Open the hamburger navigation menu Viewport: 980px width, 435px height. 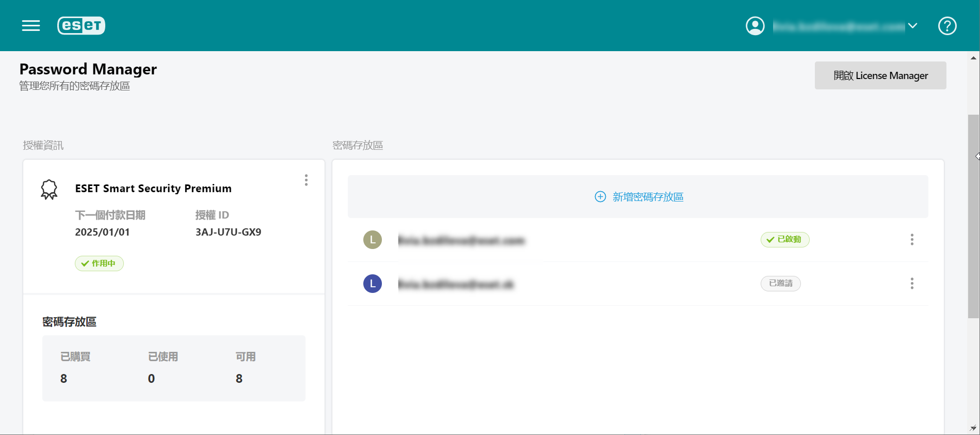pos(31,26)
